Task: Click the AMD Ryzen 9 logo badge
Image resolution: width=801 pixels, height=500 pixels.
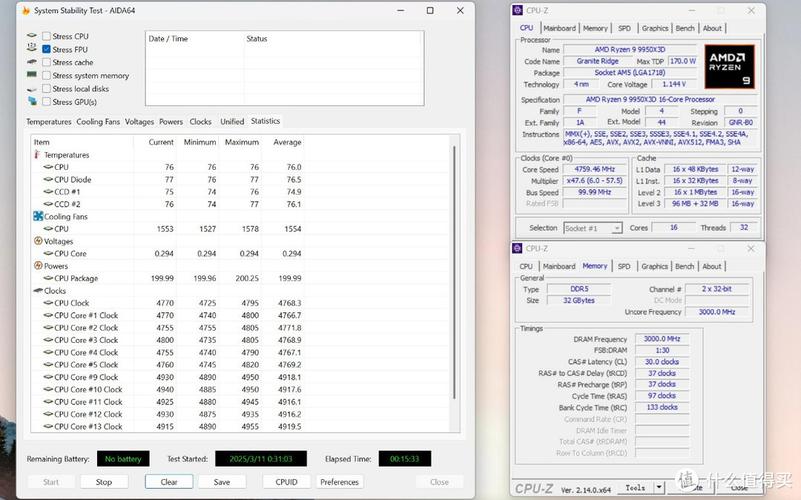Action: click(x=730, y=66)
